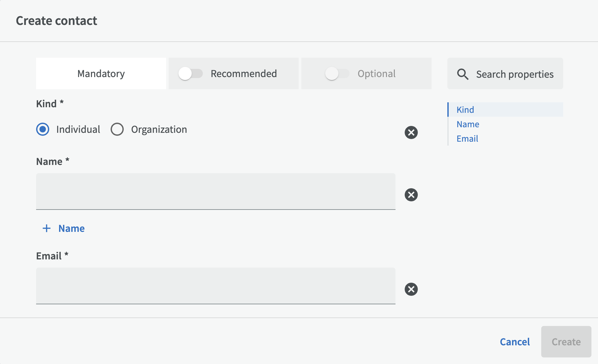Click the blue Name link below the Name field

71,228
